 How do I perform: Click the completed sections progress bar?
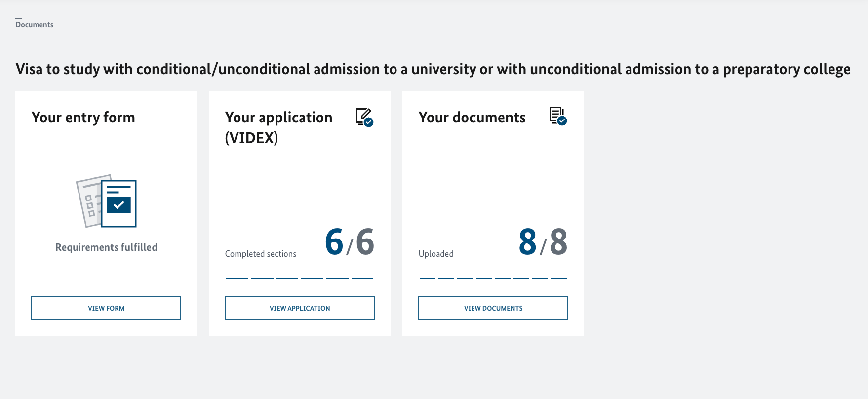[x=300, y=278]
